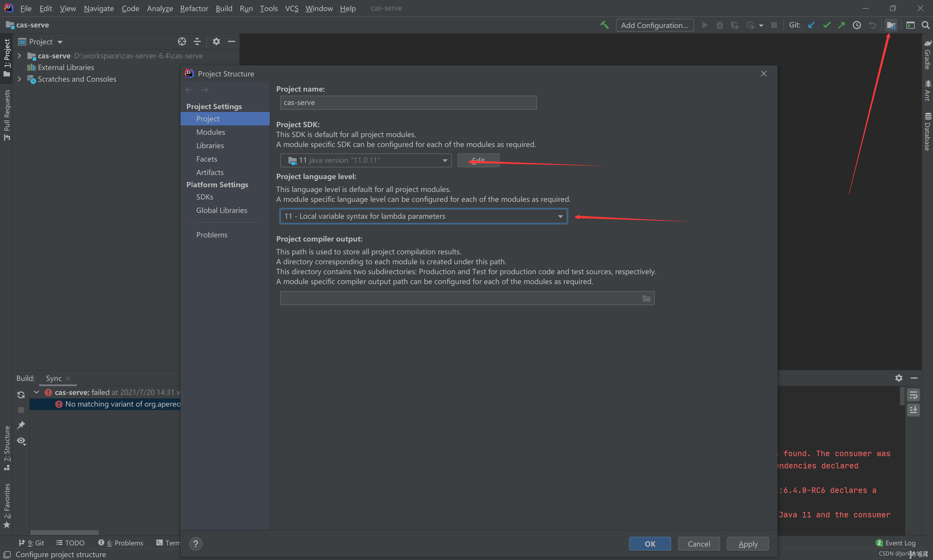Viewport: 933px width, 560px height.
Task: Click the Reload sync icon in Build panel
Action: click(21, 395)
